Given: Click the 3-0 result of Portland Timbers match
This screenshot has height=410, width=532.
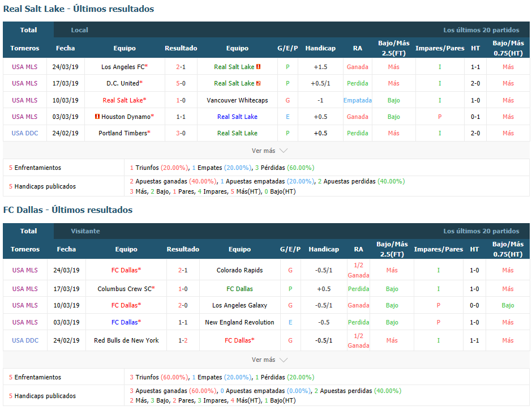Looking at the screenshot, I should coord(181,133).
